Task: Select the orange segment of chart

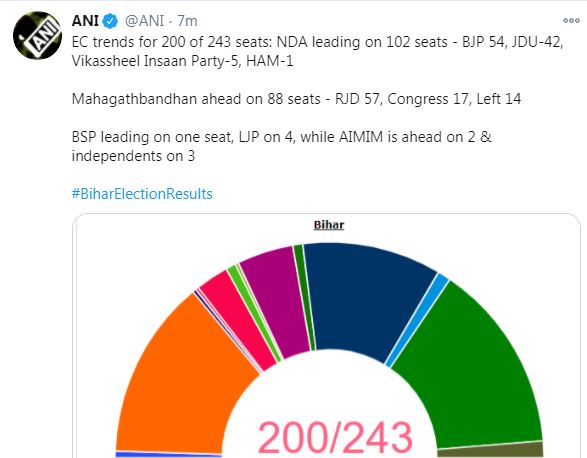Action: pyautogui.click(x=180, y=374)
